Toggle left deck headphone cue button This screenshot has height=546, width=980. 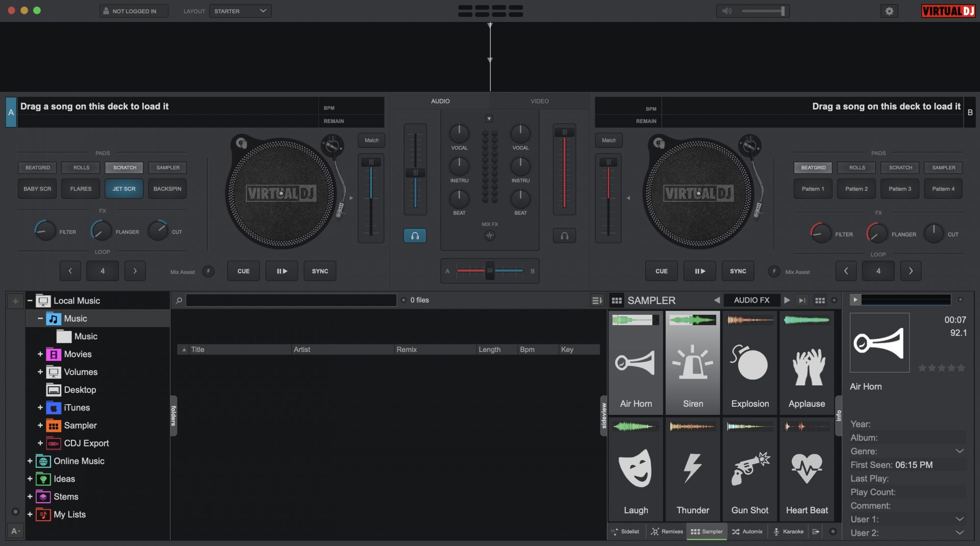click(x=415, y=236)
